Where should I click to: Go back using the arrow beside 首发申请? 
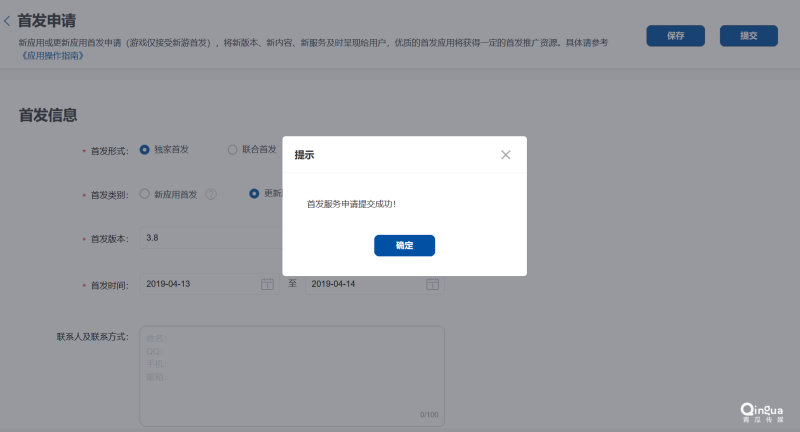[7, 21]
